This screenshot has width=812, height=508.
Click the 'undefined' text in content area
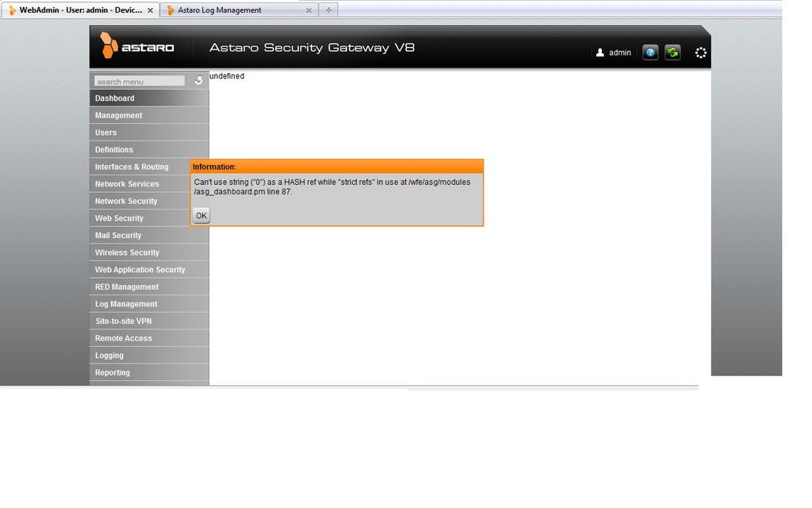[227, 75]
